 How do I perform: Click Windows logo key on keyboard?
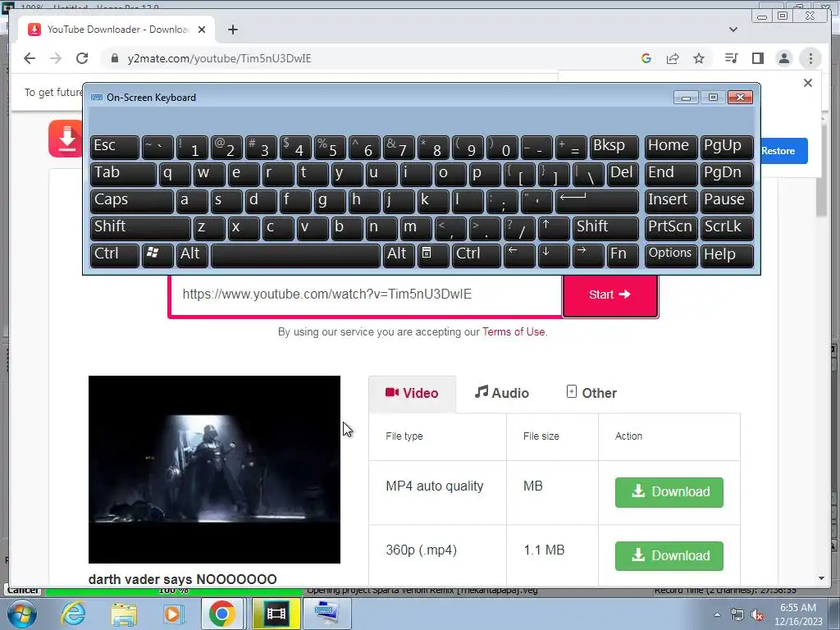pyautogui.click(x=157, y=255)
